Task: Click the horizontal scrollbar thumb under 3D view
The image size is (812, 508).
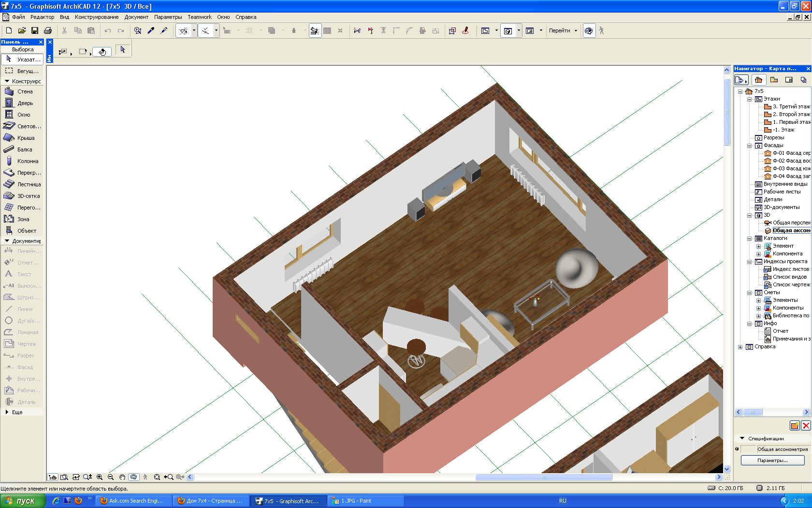Action: 543,477
